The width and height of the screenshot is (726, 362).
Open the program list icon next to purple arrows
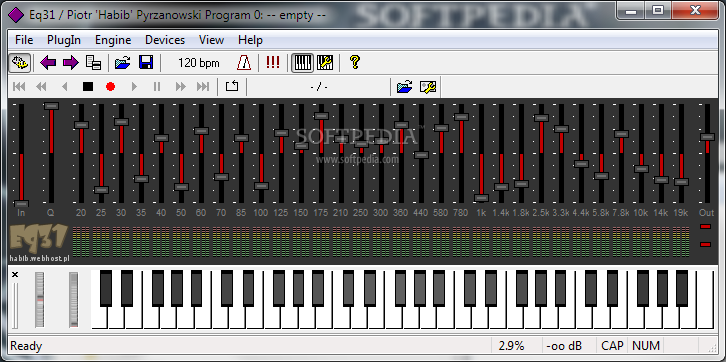tap(94, 62)
